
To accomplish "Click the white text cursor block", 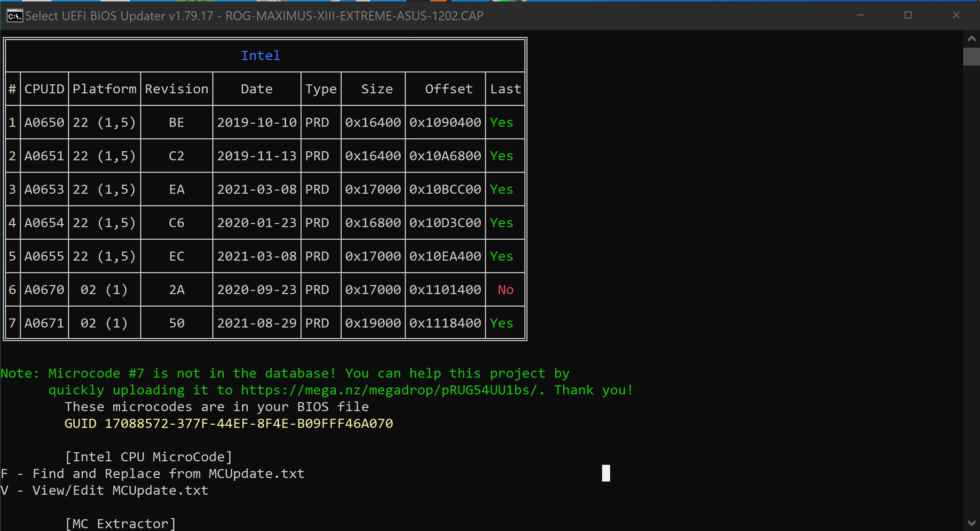I will click(606, 473).
